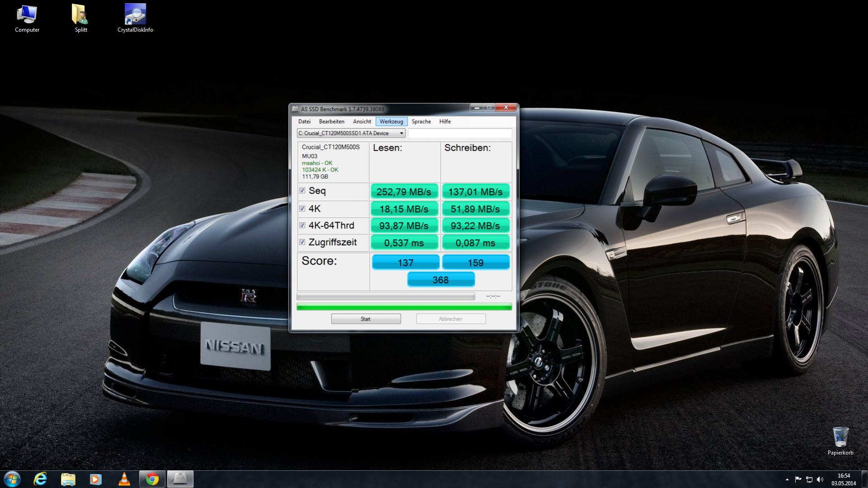
Task: Click the Lesen column header
Action: 388,148
